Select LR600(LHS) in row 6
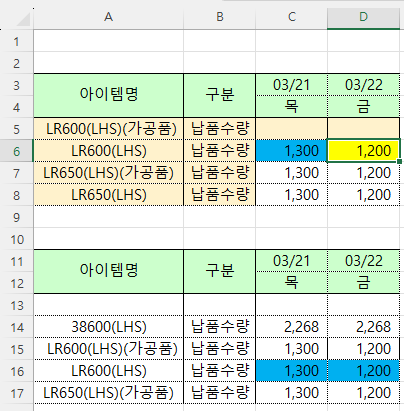Viewport: 404px width, 411px height. click(108, 151)
